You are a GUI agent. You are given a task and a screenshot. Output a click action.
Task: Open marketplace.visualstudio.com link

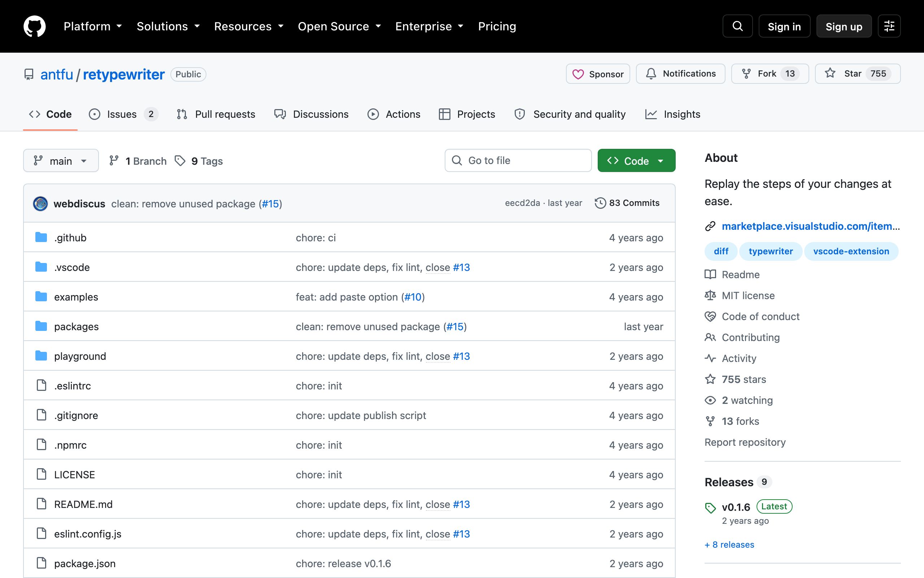pos(811,226)
